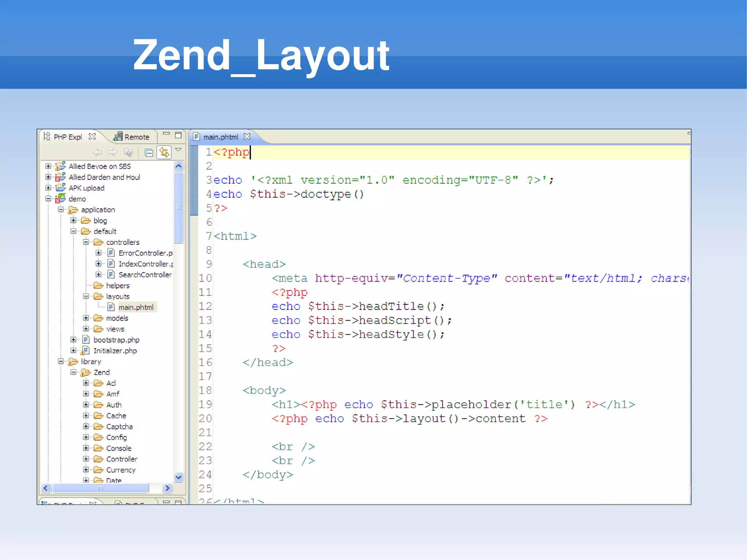Select the Amf folder label
The image size is (747, 560).
113,394
